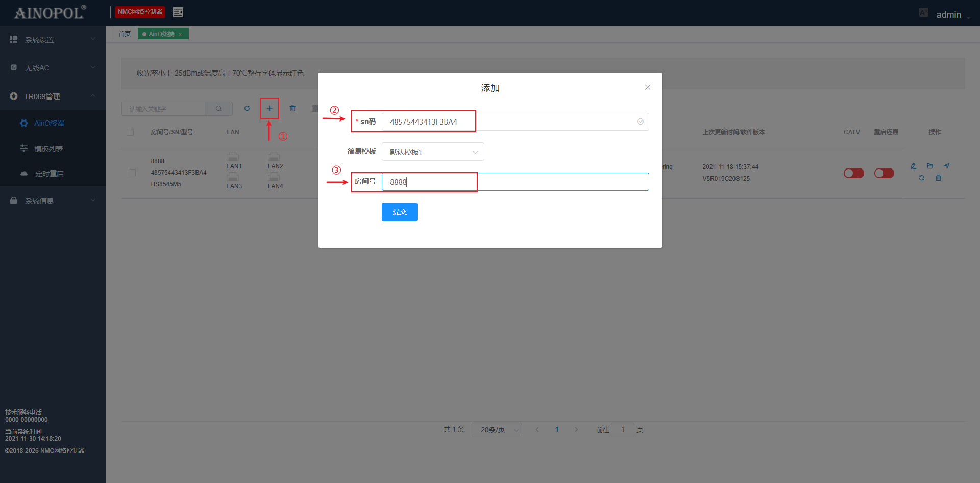
Task: Click the paper-plane send icon in device row
Action: [x=947, y=166]
